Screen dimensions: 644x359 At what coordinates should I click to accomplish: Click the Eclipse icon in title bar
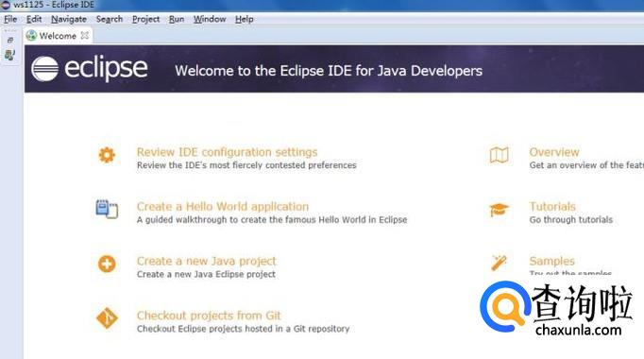[x=6, y=5]
